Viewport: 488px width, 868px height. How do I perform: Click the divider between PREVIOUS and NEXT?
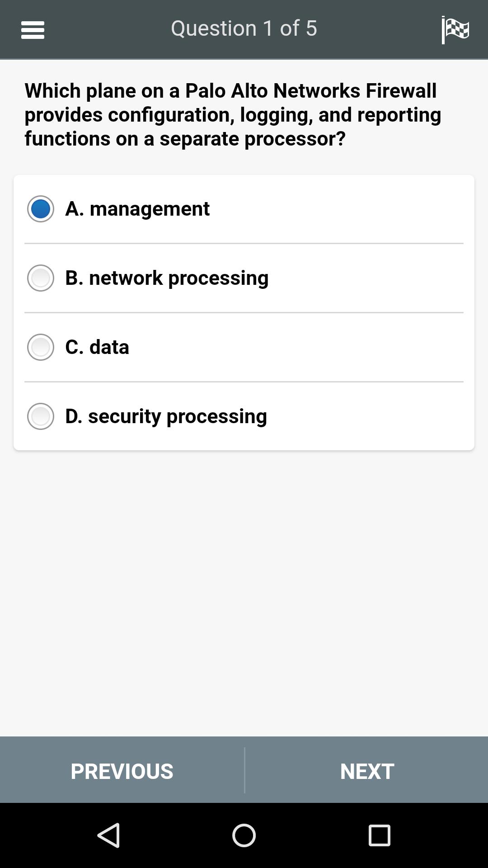(x=244, y=770)
